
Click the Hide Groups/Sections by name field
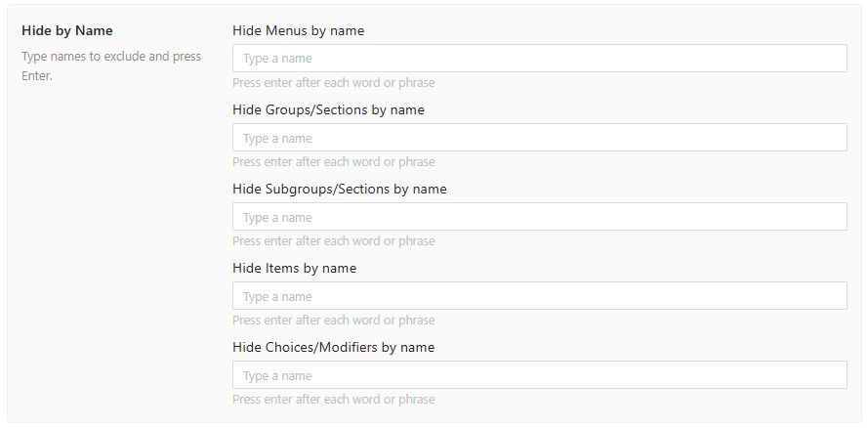539,138
